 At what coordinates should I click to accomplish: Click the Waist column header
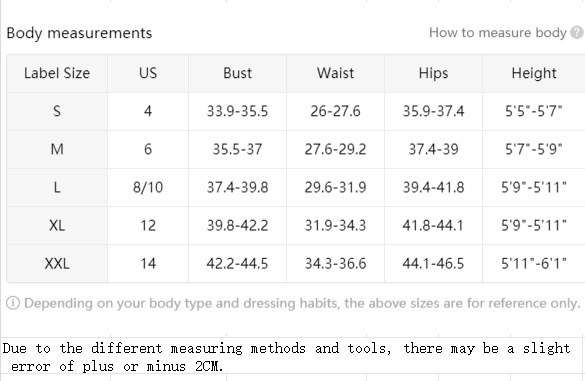(335, 73)
